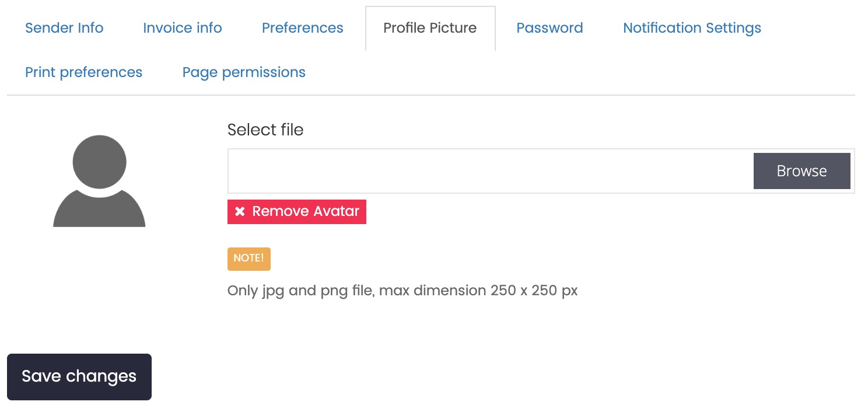Save changes to the profile
The width and height of the screenshot is (868, 412).
click(79, 377)
